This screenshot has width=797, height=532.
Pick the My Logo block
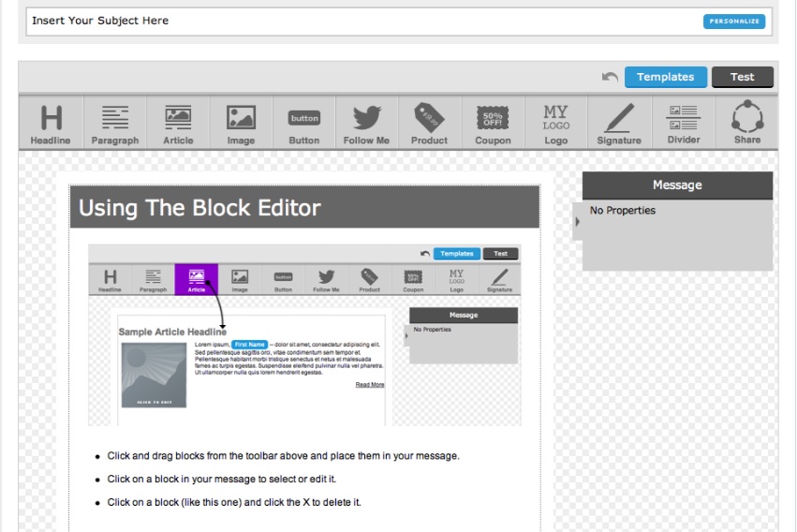pos(556,124)
